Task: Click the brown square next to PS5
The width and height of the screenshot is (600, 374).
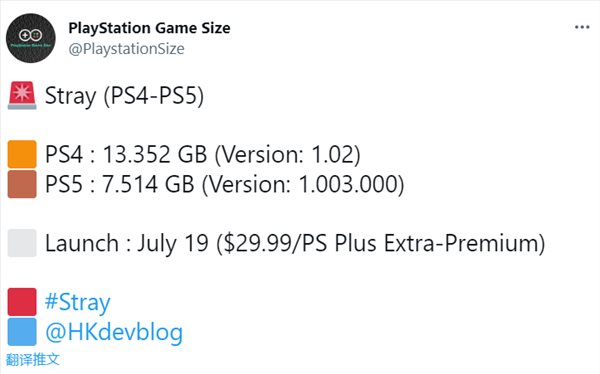Action: point(22,184)
